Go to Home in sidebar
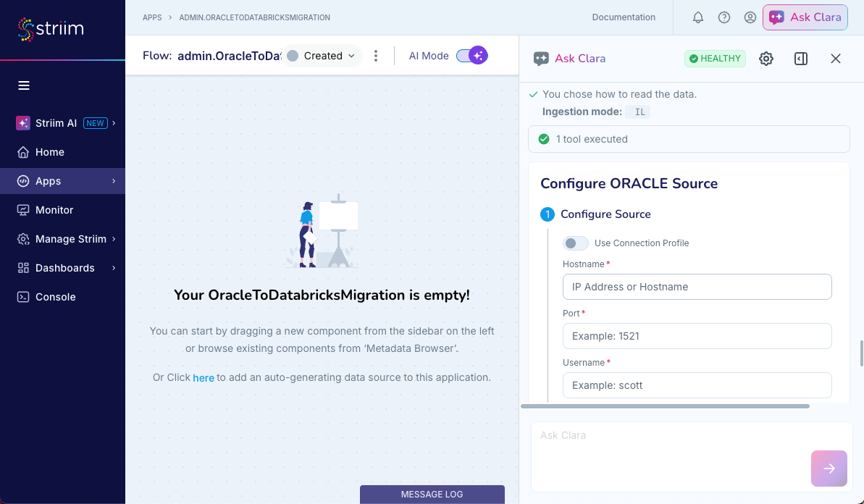 62,152
